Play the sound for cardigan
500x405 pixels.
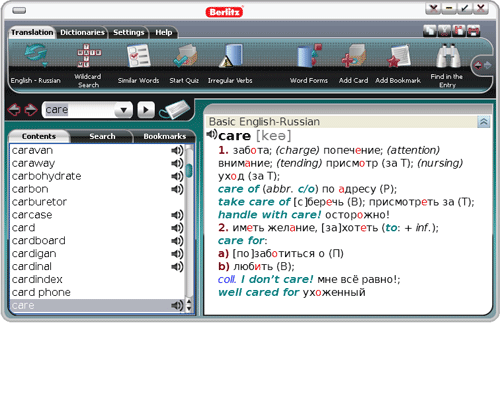pyautogui.click(x=177, y=254)
